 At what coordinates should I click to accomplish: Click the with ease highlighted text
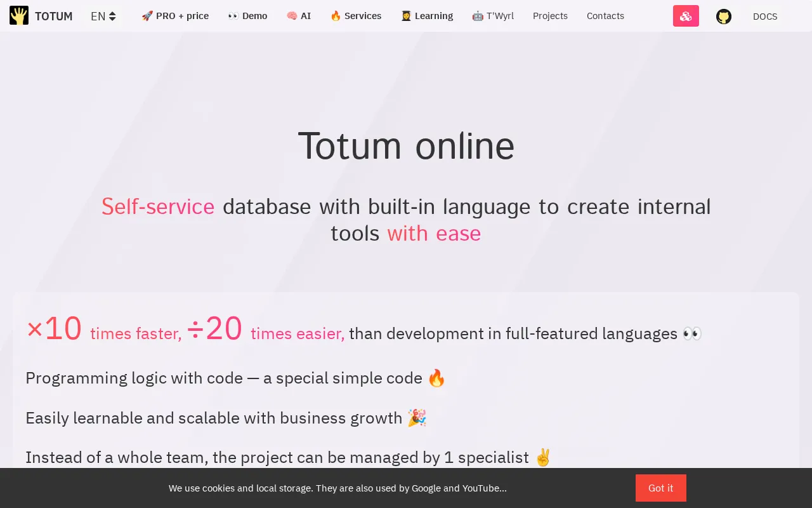(434, 234)
